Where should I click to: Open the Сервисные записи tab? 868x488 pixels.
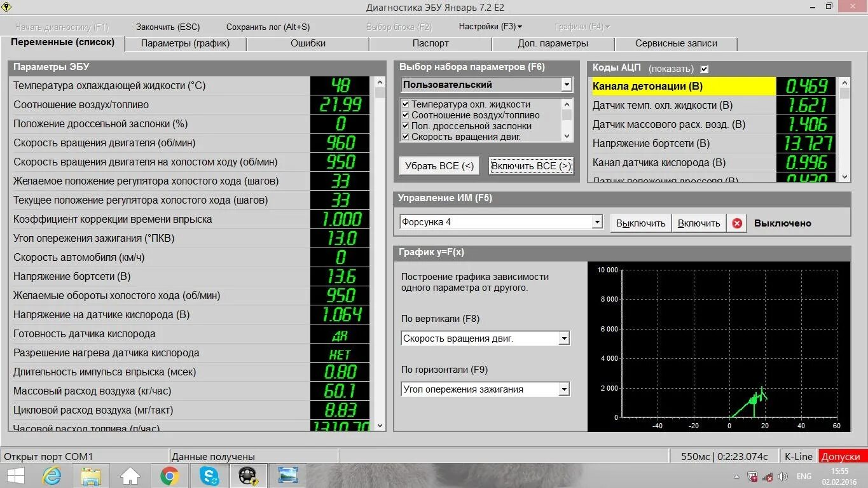click(676, 43)
